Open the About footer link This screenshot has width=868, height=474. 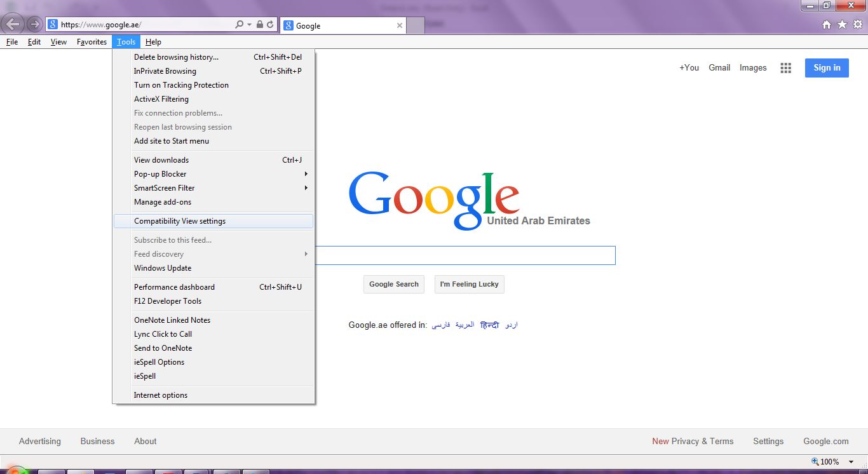point(145,442)
